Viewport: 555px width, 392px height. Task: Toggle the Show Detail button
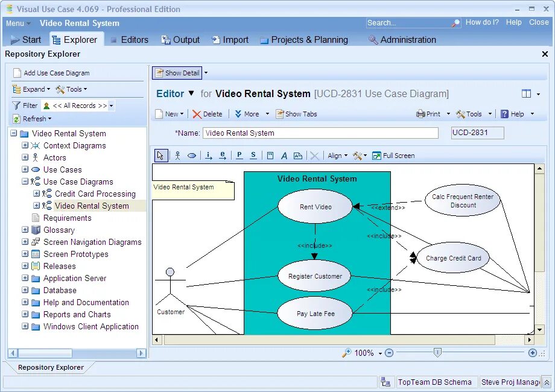[x=177, y=73]
